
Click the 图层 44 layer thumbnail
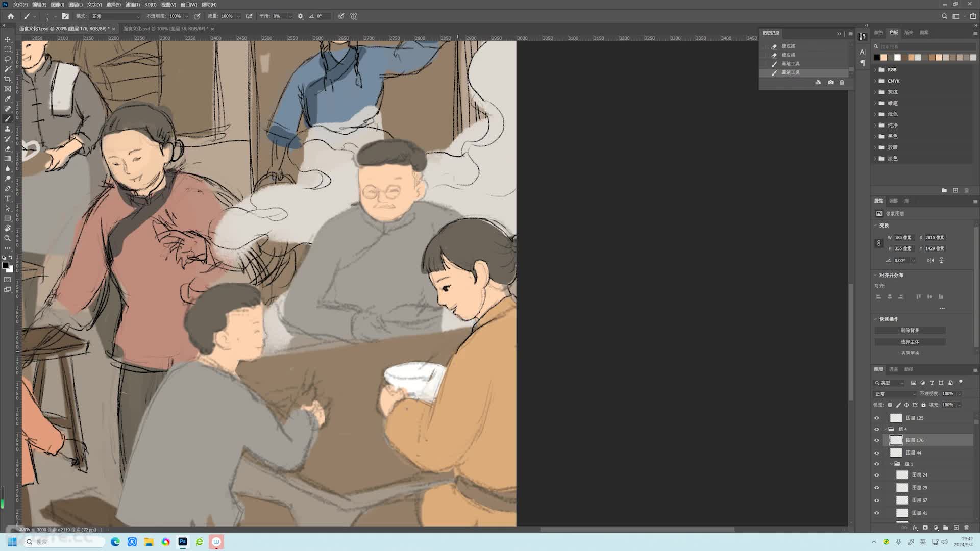coord(896,453)
